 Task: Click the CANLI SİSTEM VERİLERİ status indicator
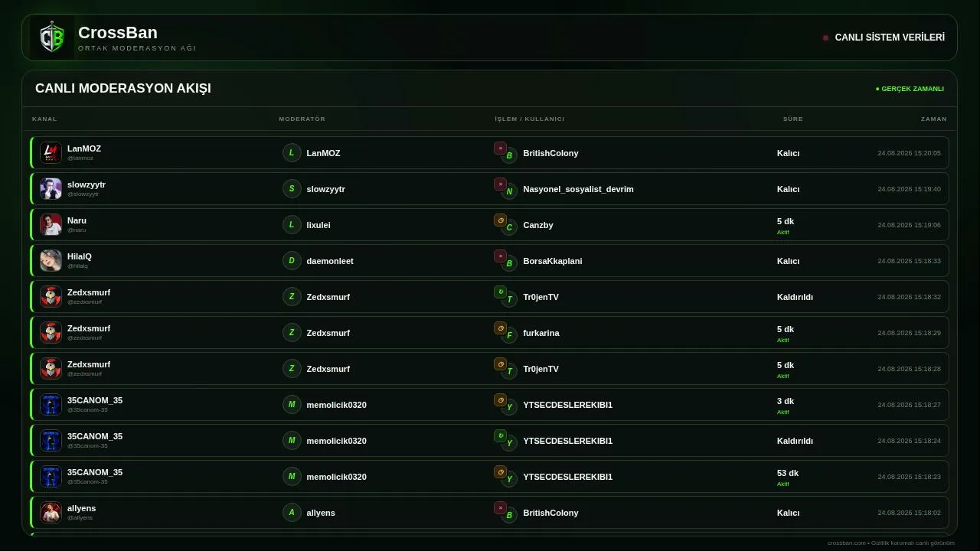(884, 37)
